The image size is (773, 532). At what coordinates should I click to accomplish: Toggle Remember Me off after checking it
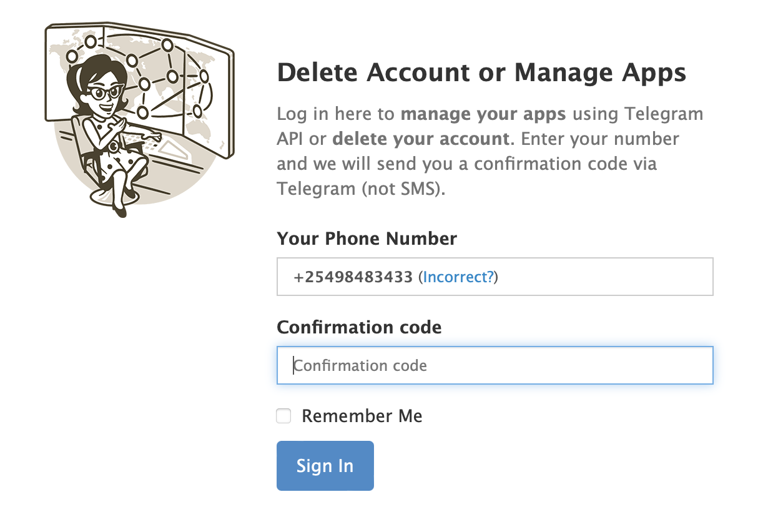[x=283, y=415]
